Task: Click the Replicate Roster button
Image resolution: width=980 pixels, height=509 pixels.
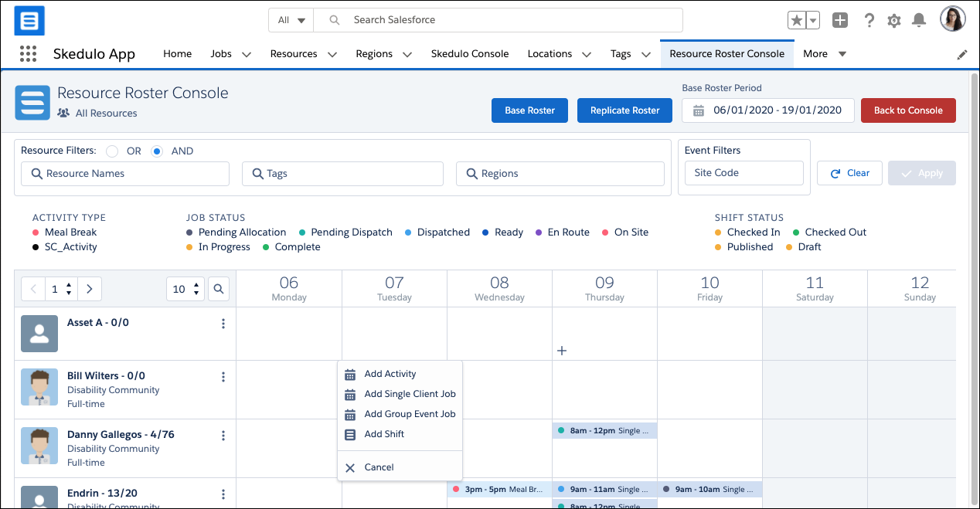Action: (624, 110)
